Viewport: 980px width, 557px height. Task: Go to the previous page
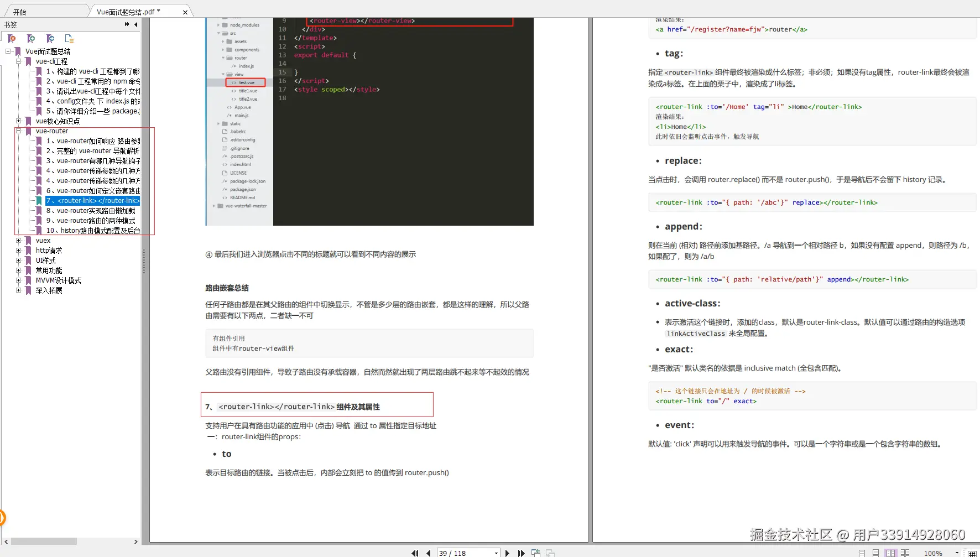[429, 553]
